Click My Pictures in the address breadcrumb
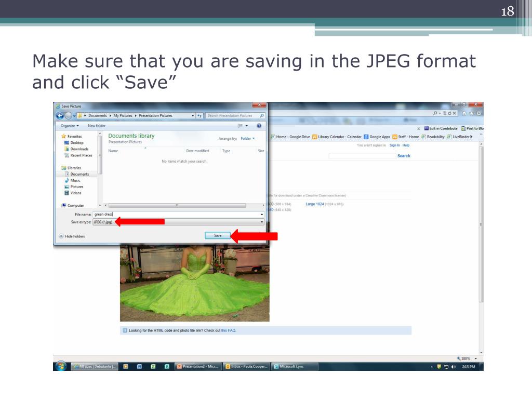This screenshot has width=532, height=399. click(123, 116)
